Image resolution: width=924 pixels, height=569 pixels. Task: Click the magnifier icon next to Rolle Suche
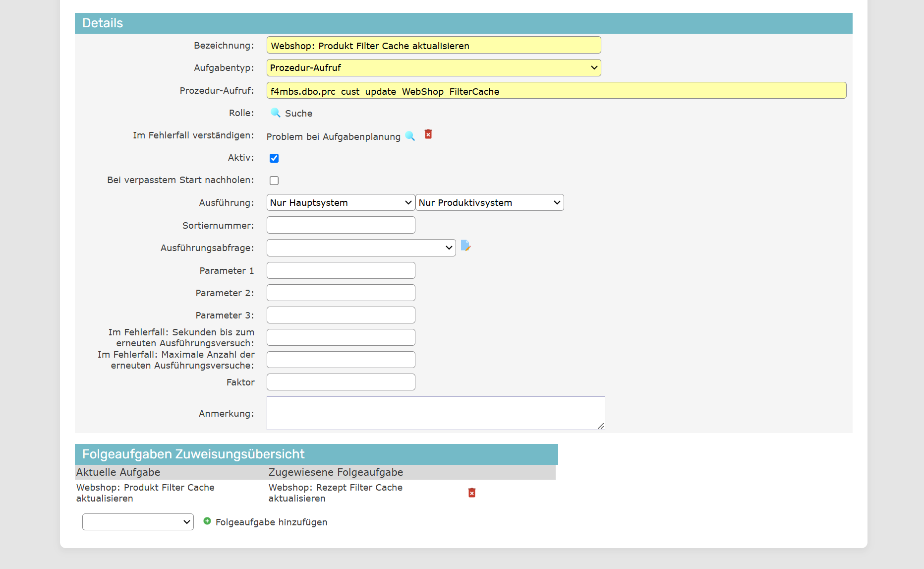[x=275, y=113]
